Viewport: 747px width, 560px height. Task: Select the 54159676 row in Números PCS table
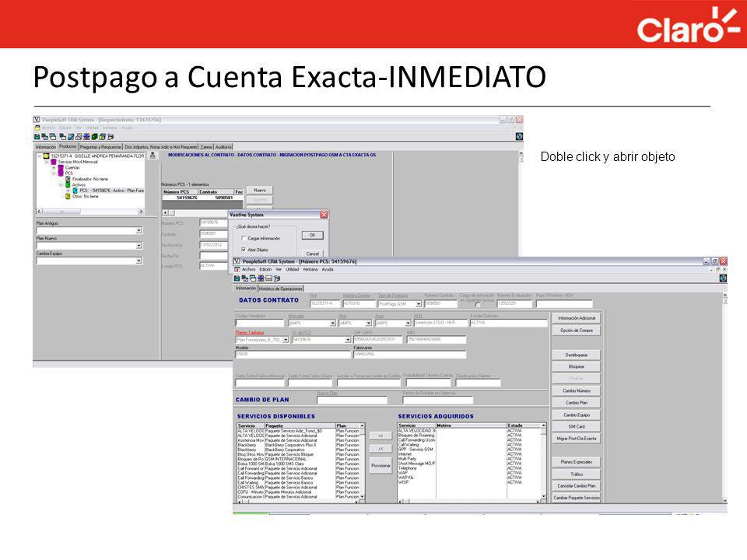[203, 198]
